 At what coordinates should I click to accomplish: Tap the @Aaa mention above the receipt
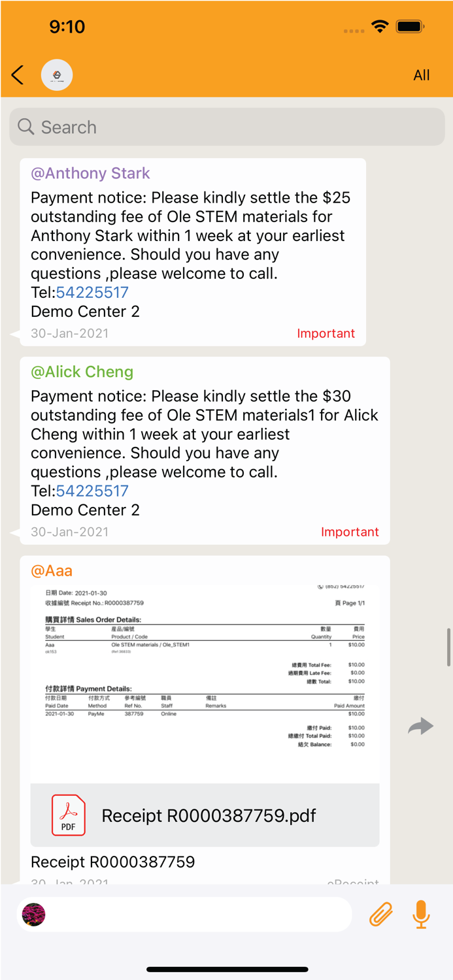point(51,570)
